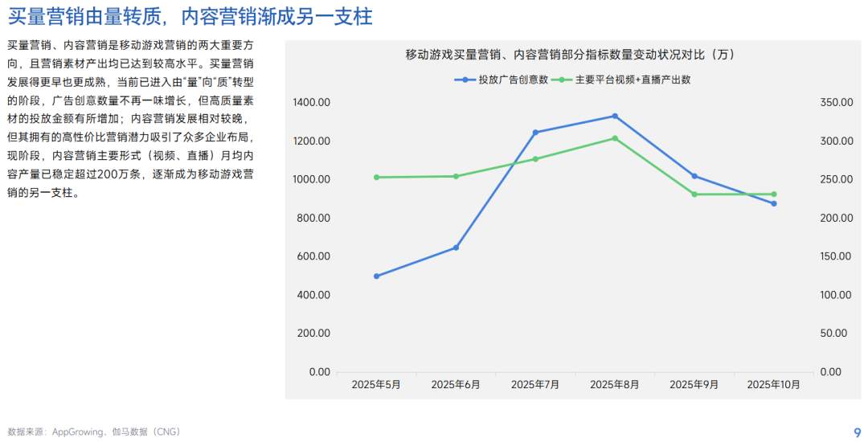This screenshot has height=442, width=868.
Task: Toggle the 主要平台视频+直播产出数 series legend label
Action: point(633,80)
